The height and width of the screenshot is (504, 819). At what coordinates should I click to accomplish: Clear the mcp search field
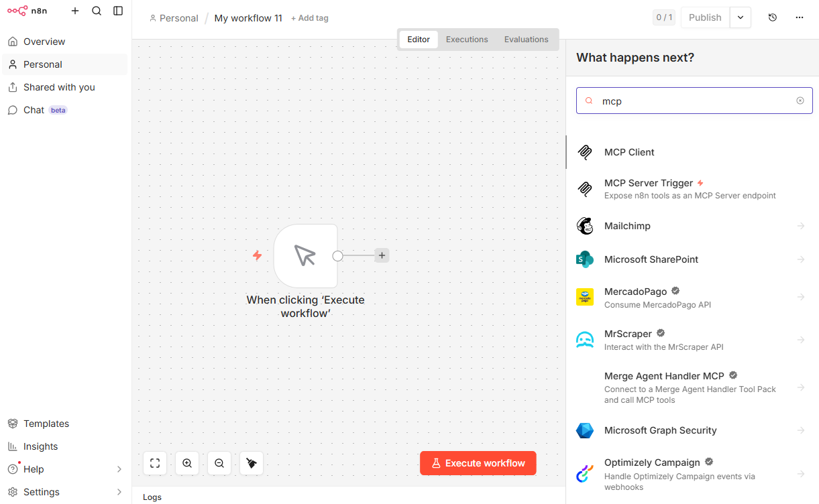(x=800, y=101)
